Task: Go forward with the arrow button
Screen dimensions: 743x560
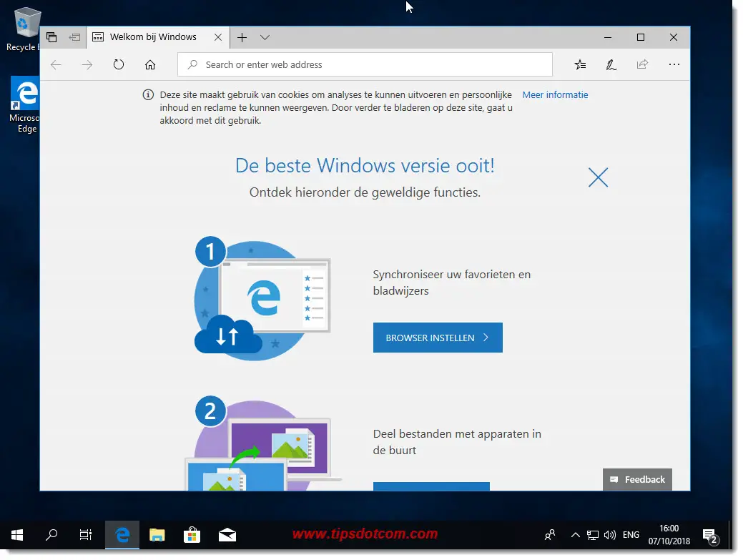Action: pyautogui.click(x=87, y=65)
